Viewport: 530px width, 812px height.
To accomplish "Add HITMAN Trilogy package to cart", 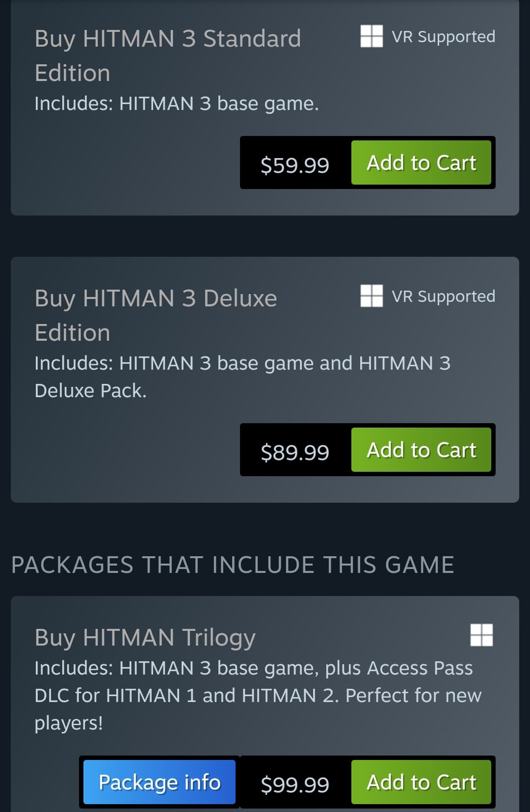I will coord(421,782).
